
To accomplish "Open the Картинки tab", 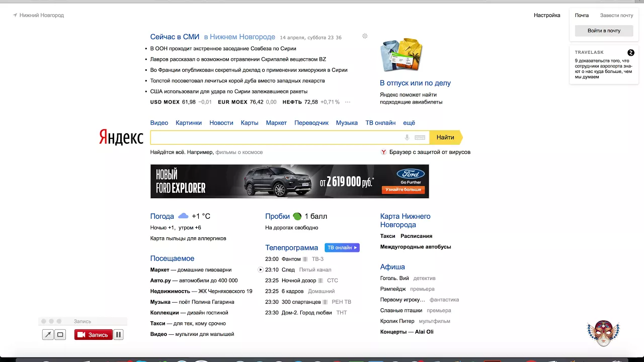I will pyautogui.click(x=189, y=123).
